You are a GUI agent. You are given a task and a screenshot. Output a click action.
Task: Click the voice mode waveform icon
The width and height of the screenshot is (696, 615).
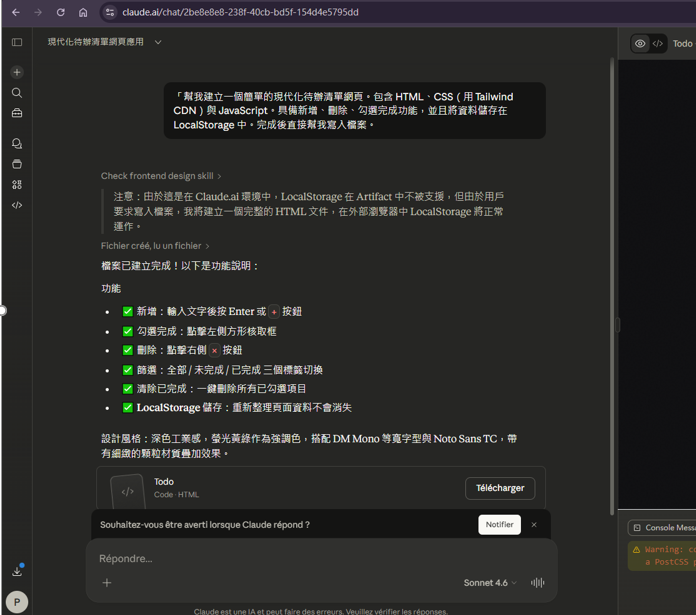pos(537,583)
